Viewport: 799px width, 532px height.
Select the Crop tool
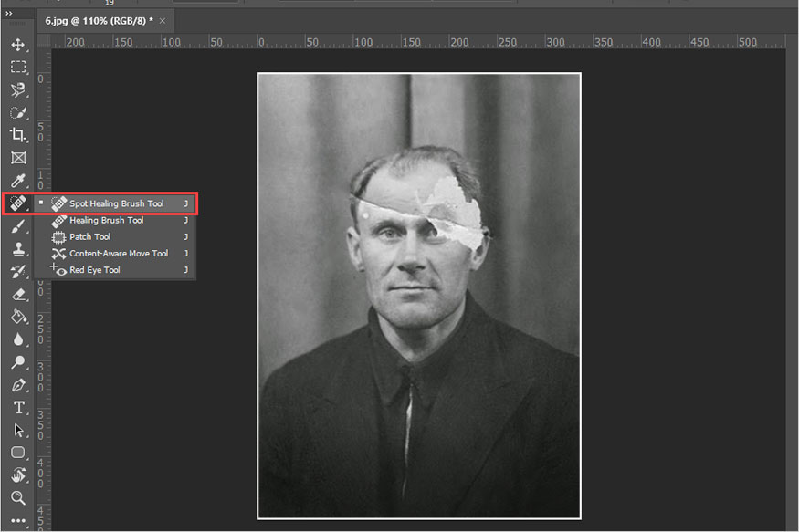17,135
